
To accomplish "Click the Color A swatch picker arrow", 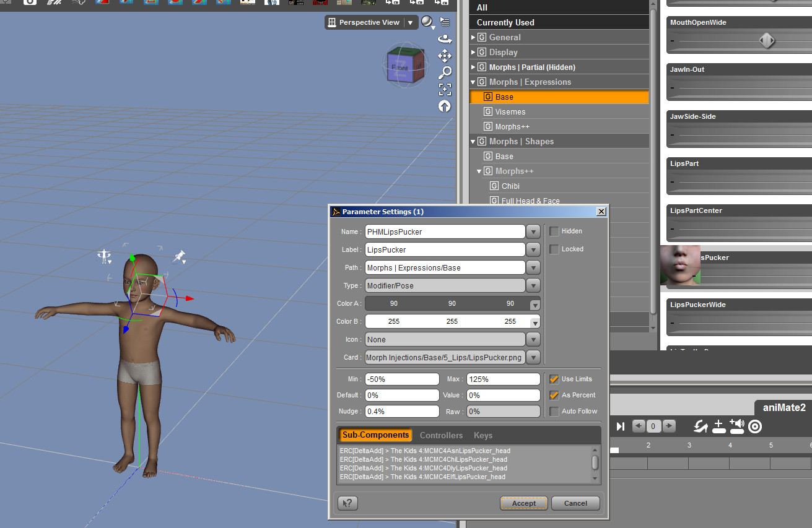I will 535,305.
